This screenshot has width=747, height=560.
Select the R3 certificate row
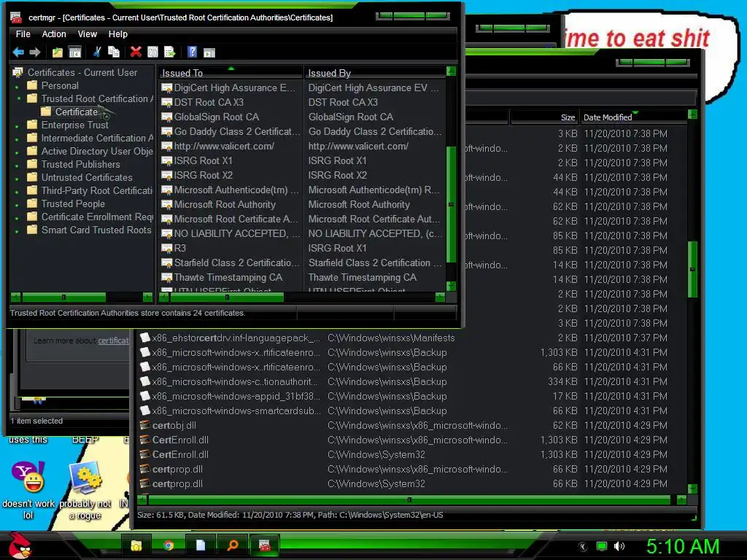303,248
